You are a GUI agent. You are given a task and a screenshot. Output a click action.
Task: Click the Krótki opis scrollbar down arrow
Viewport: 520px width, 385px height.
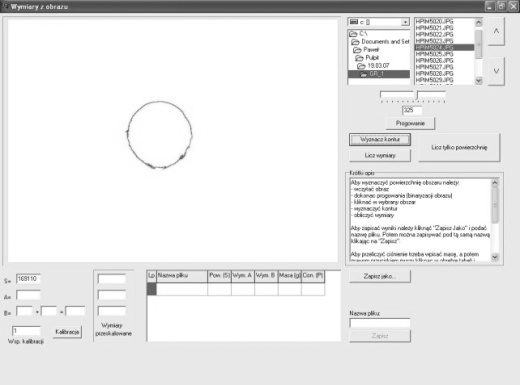click(495, 257)
